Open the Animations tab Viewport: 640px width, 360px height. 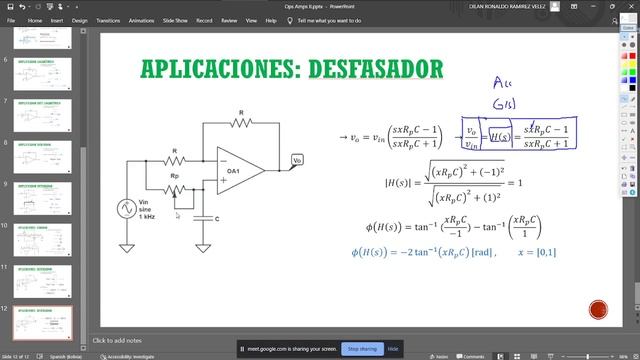141,20
